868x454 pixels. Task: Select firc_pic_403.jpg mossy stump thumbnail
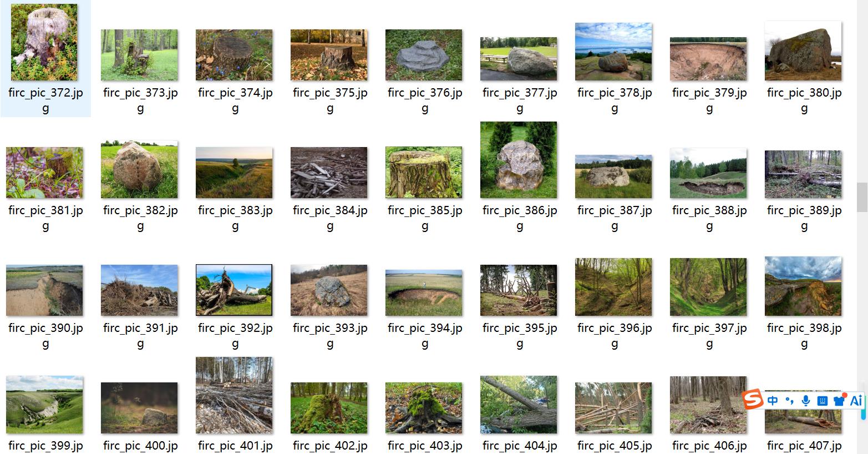pos(424,408)
